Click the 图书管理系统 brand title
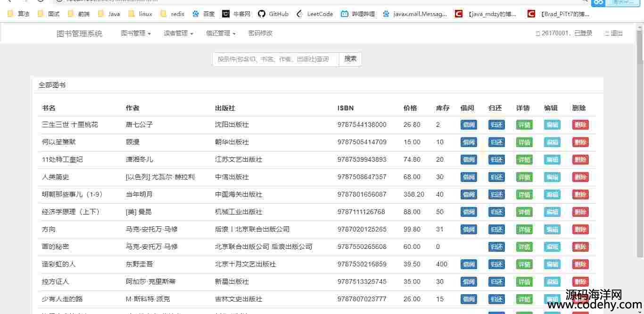Viewport: 644px width, 314px height. [x=79, y=33]
